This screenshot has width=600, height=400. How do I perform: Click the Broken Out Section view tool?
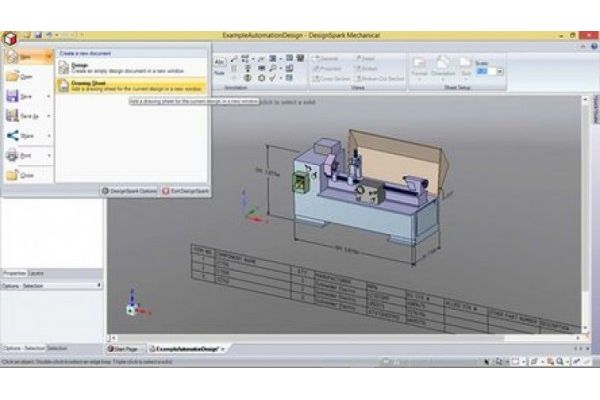(x=380, y=78)
